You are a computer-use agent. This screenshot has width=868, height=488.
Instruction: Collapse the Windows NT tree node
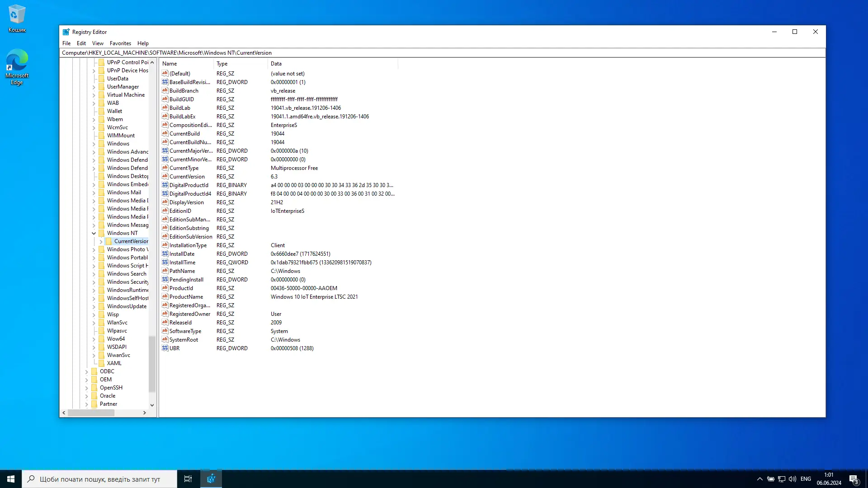click(x=94, y=233)
